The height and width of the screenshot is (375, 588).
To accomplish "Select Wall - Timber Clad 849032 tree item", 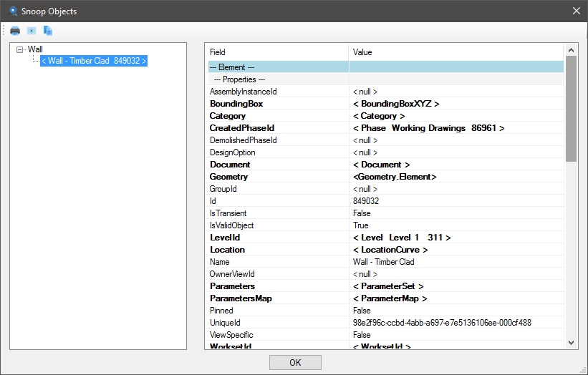I will pyautogui.click(x=94, y=61).
